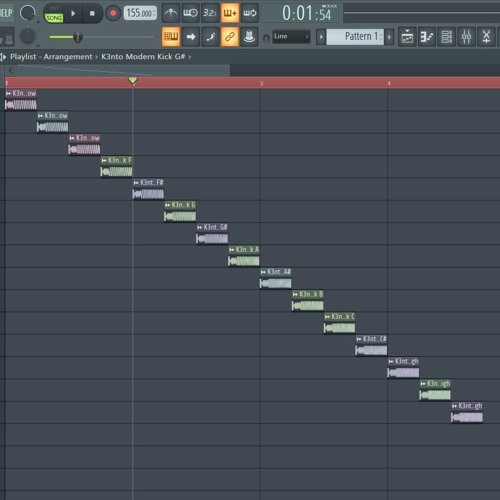Open the Piano roll view icon
Image resolution: width=500 pixels, height=500 pixels.
[x=427, y=36]
